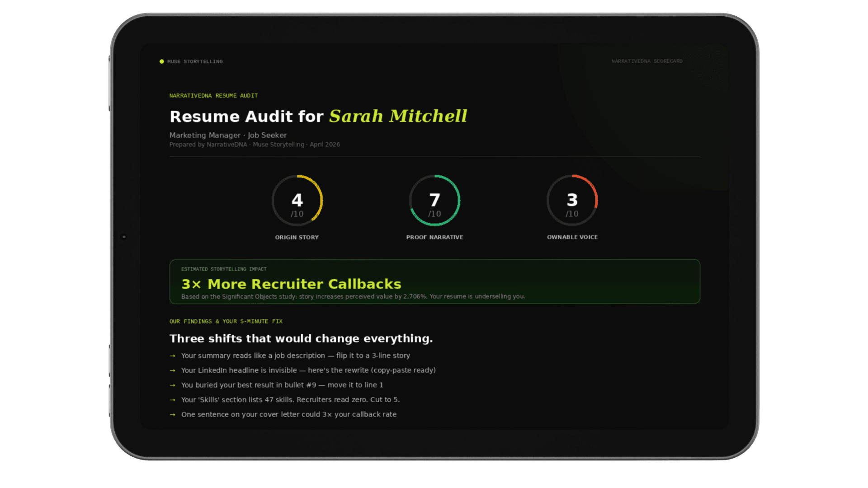Click NarrativeDNA Scorecard text at top right
Screen dimensions: 868x488
(x=646, y=61)
